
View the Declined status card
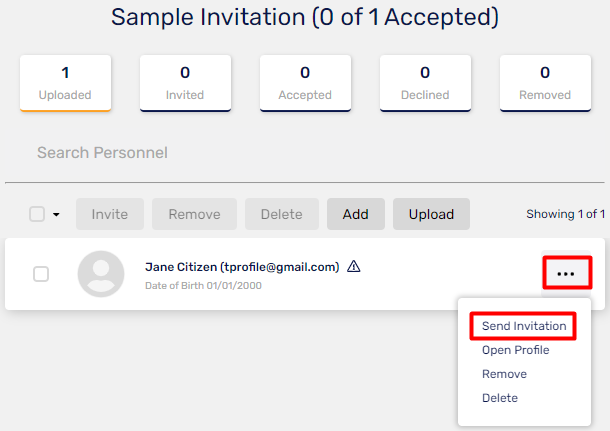click(425, 83)
